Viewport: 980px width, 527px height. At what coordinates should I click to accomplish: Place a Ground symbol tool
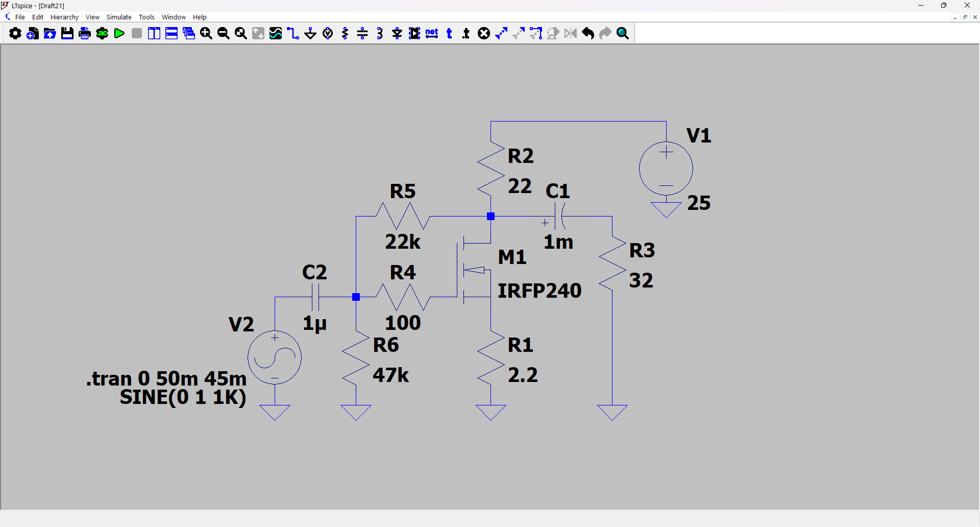[310, 34]
